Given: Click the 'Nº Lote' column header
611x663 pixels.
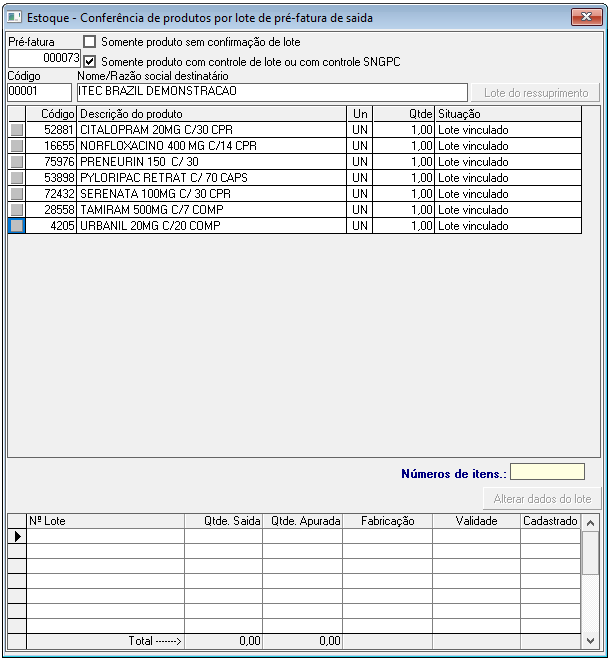Looking at the screenshot, I should (105, 521).
